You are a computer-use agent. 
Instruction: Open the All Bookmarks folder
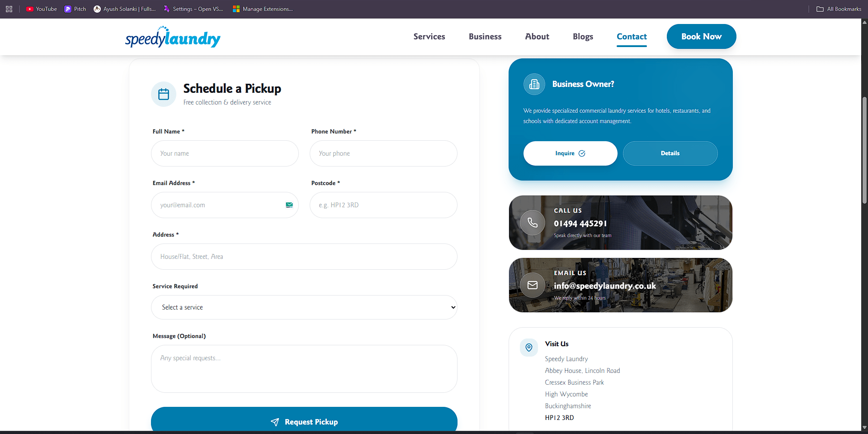(x=839, y=9)
